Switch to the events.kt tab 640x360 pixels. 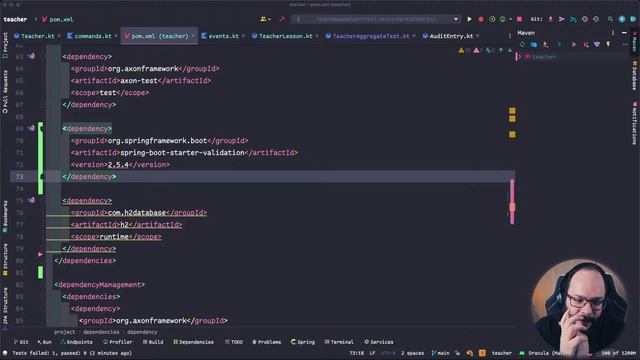pos(223,36)
